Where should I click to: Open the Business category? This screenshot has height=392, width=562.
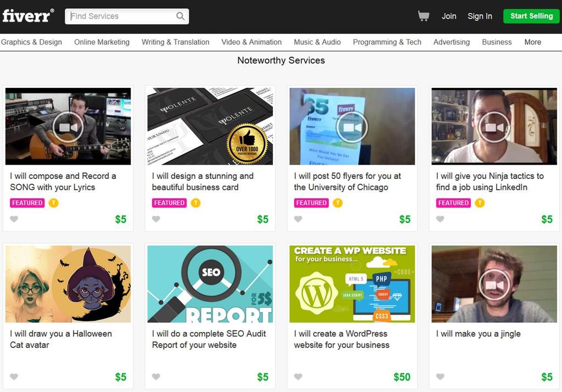click(x=497, y=42)
